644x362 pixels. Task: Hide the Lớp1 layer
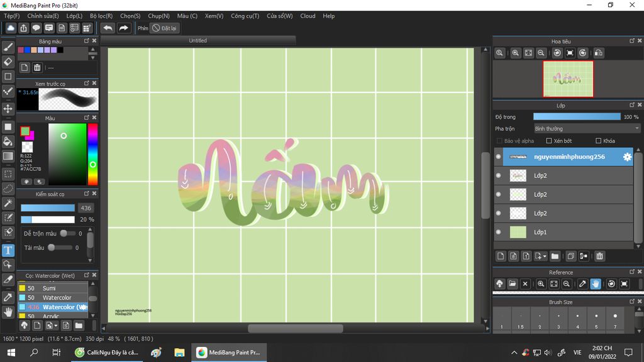click(x=498, y=233)
